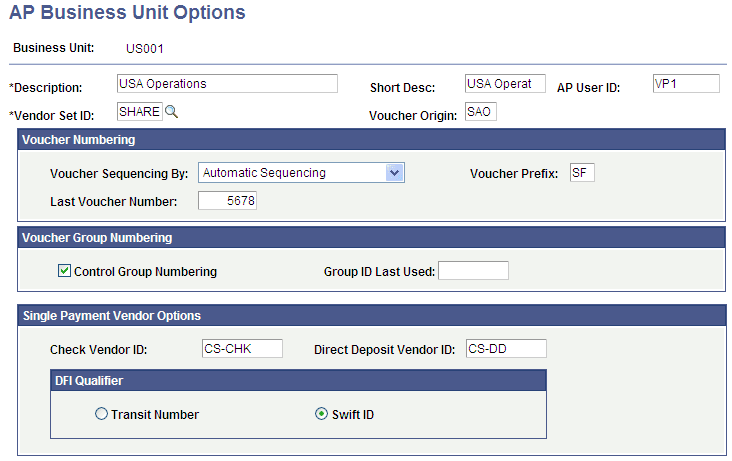Click the Direct Deposit Vendor ID field
This screenshot has height=461, width=732.
pyautogui.click(x=506, y=349)
